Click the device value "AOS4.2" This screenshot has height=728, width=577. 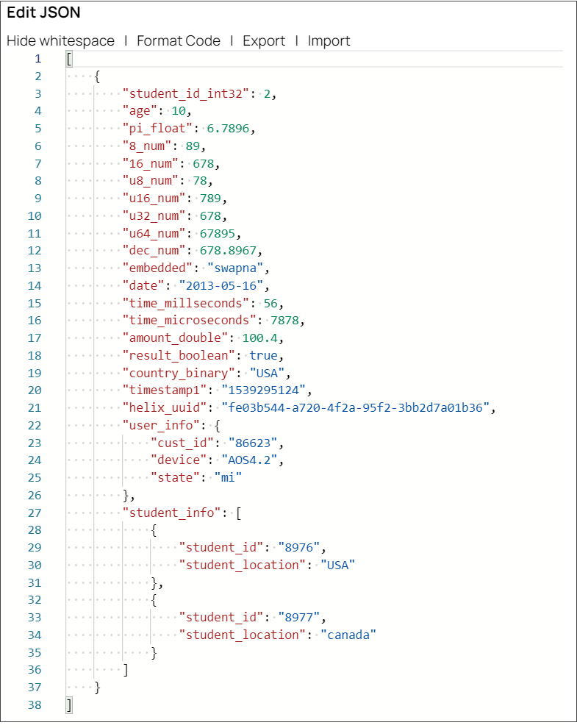point(252,460)
